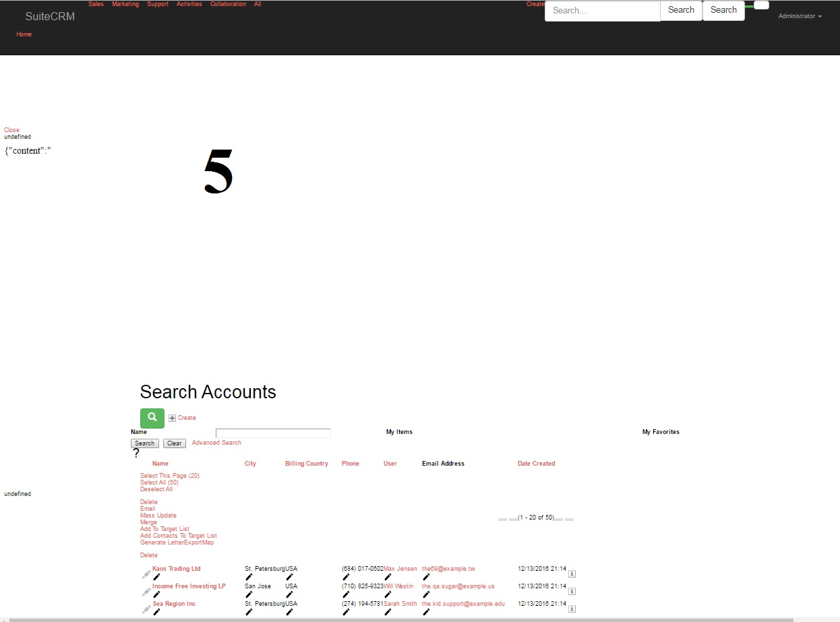Open the Support menu

pyautogui.click(x=158, y=4)
